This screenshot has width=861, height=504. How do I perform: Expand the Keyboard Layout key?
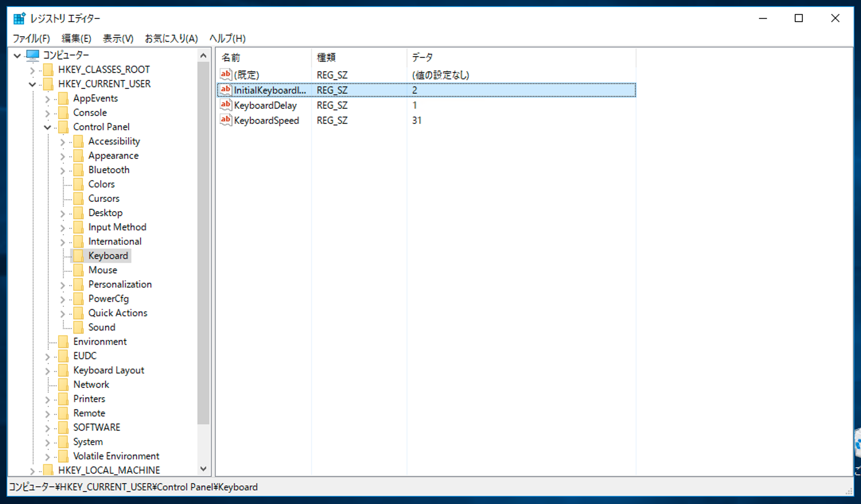[x=47, y=371]
